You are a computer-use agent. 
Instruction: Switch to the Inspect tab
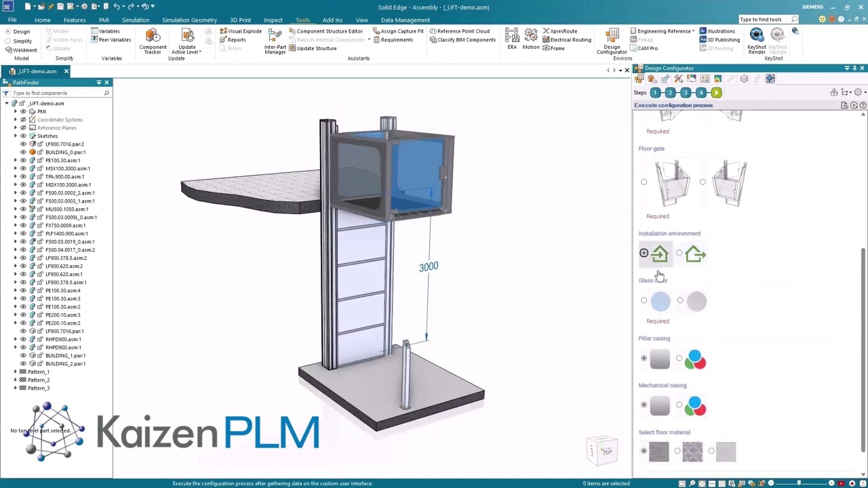click(273, 20)
